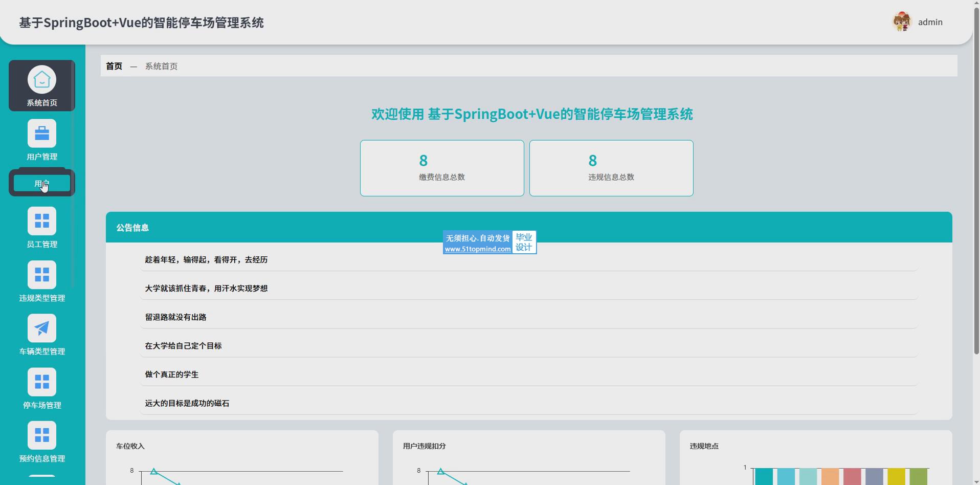Open the admin username dropdown
The width and height of the screenshot is (980, 485).
930,22
